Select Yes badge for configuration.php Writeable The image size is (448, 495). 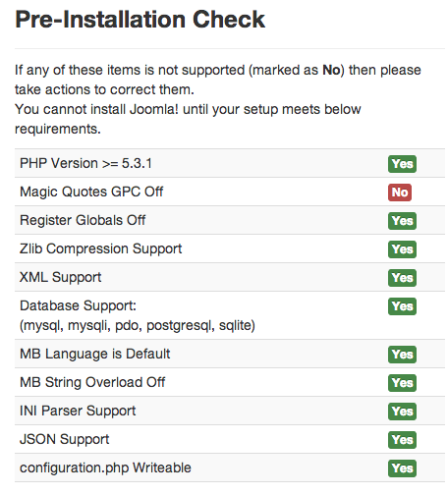tap(402, 468)
